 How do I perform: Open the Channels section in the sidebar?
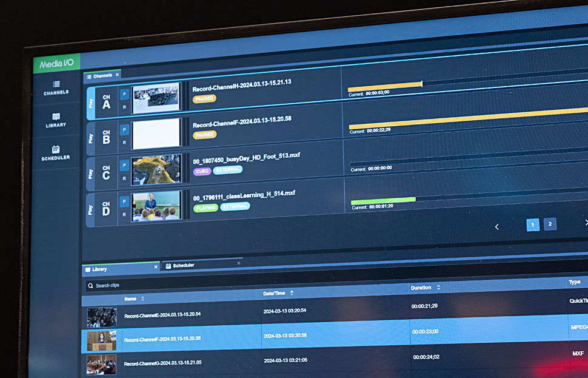pos(56,88)
